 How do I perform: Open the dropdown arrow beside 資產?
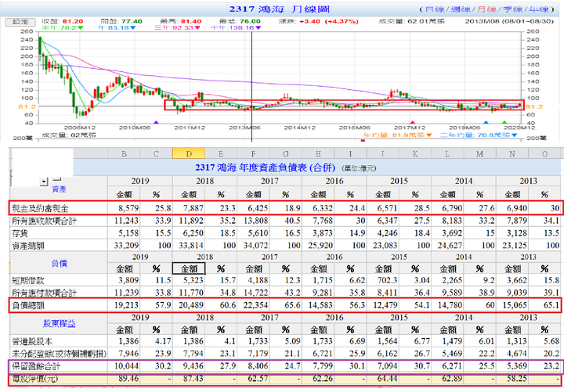click(44, 182)
